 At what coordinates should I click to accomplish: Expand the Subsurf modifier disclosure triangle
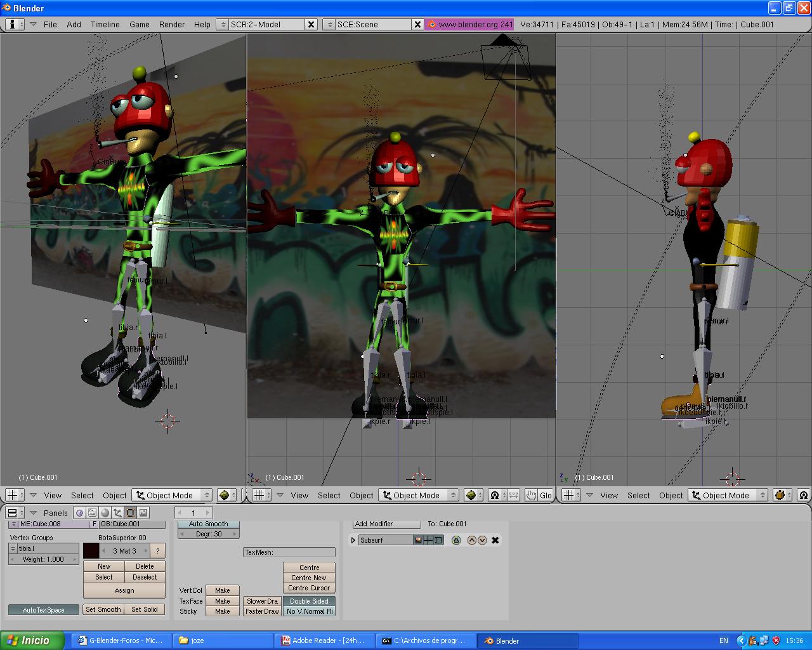tap(353, 540)
